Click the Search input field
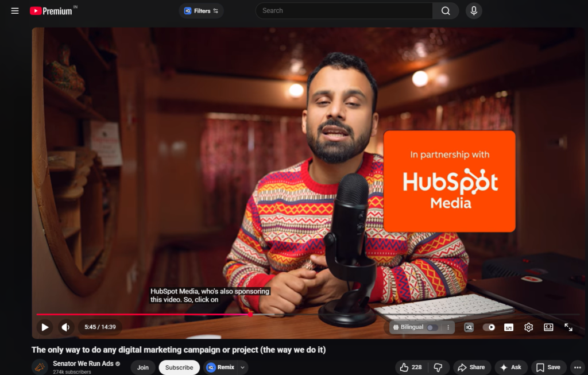 (x=343, y=11)
